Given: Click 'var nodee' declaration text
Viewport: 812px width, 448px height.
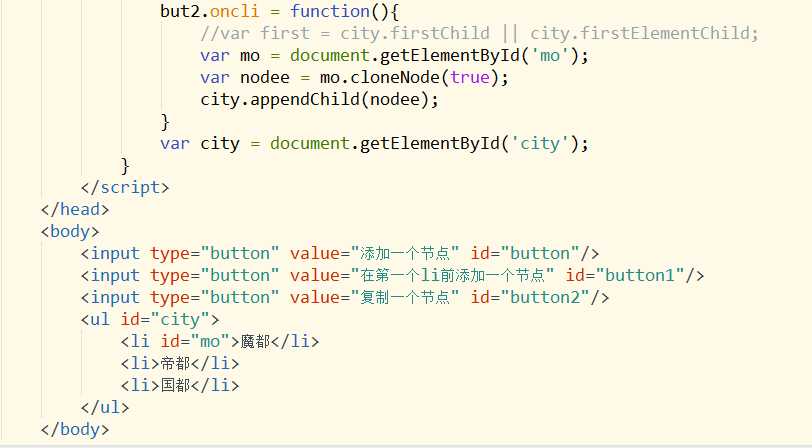Looking at the screenshot, I should pos(245,78).
